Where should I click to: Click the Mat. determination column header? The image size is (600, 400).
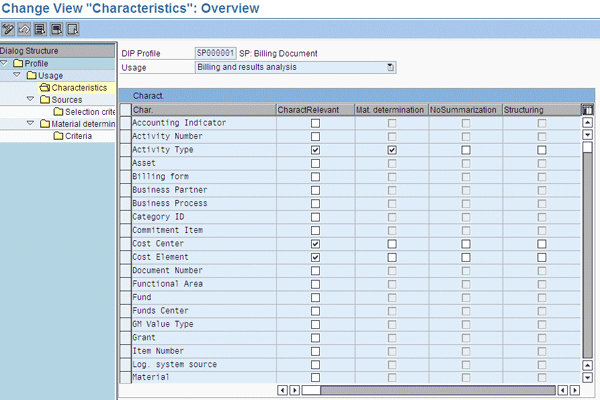tap(391, 110)
